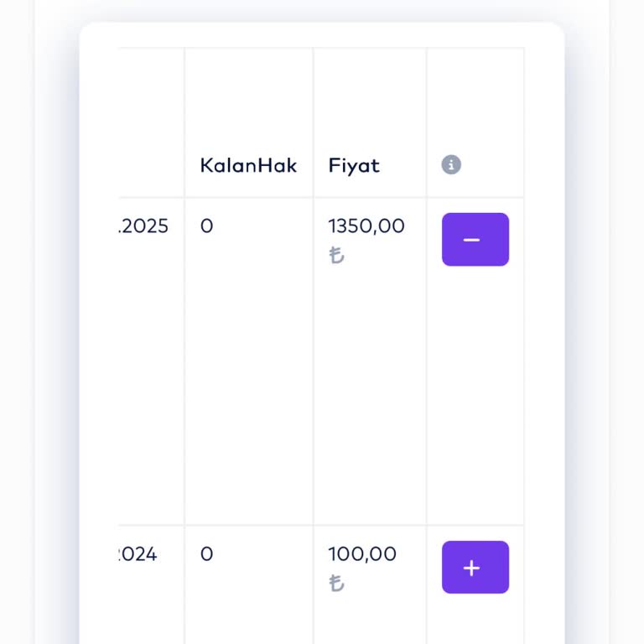Click the Fiyat column header

354,165
